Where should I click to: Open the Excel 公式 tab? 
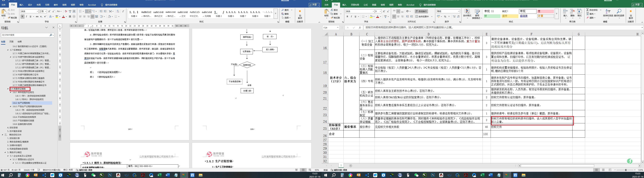coord(366,5)
